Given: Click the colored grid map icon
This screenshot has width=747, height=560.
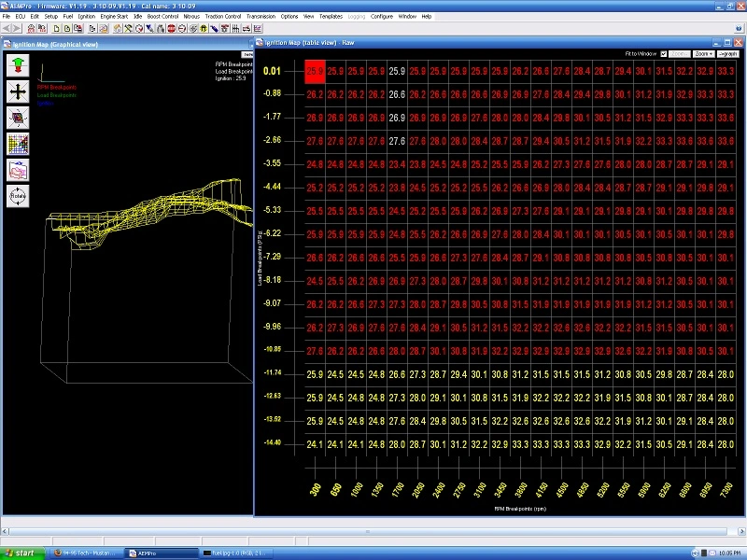Looking at the screenshot, I should pyautogui.click(x=18, y=144).
